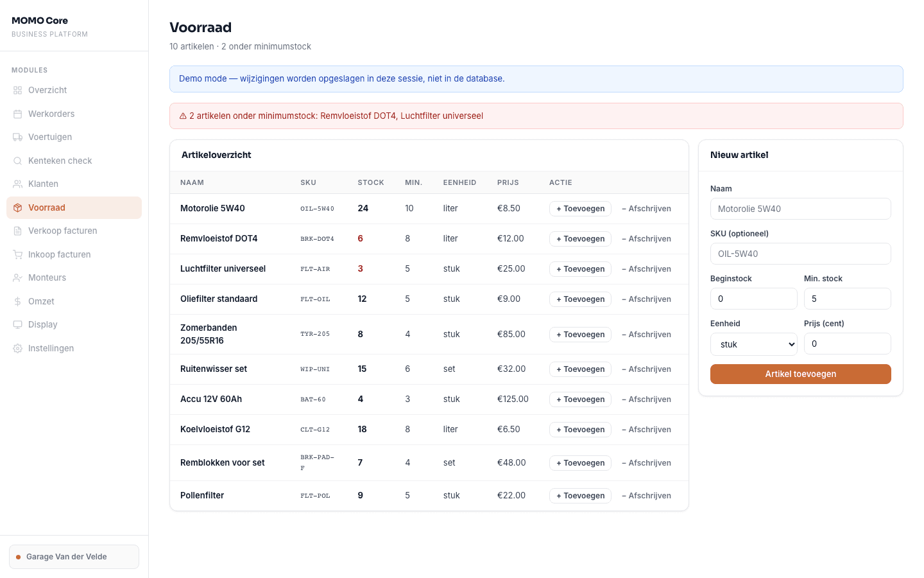Click Toevoegen for Accu 12V 60Ah
The height and width of the screenshot is (578, 924).
tap(580, 399)
